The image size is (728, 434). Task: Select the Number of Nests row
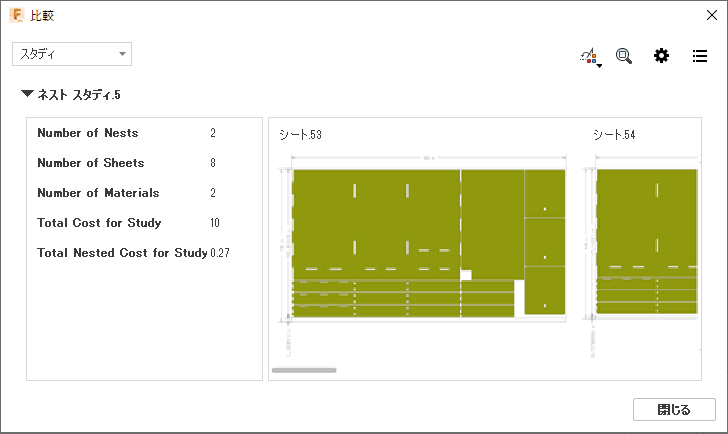[x=127, y=133]
